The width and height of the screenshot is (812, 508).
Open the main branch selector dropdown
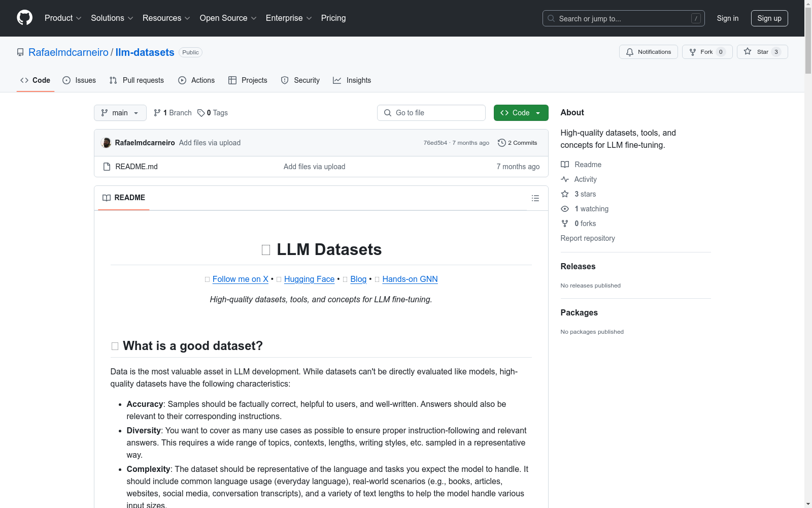[120, 113]
